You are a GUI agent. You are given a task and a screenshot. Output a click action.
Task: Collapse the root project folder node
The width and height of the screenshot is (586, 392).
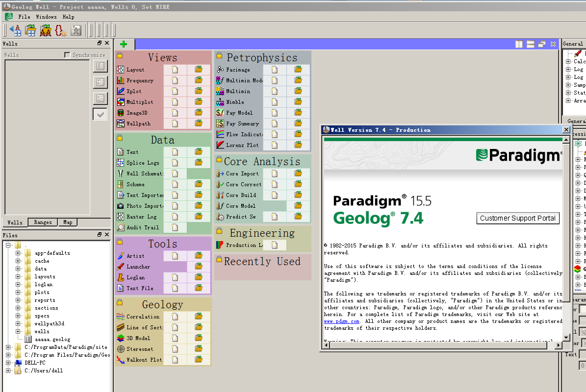[x=8, y=245]
